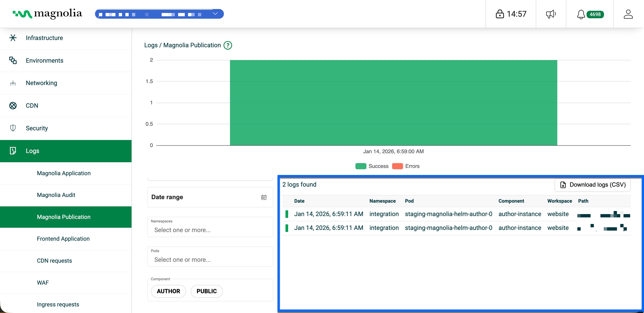Download logs as CSV
This screenshot has height=313, width=644.
[x=593, y=185]
